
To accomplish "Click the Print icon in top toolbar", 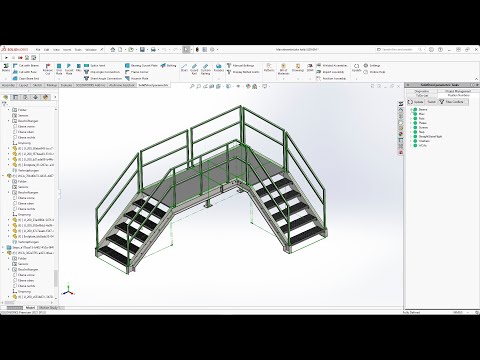I will (x=153, y=50).
